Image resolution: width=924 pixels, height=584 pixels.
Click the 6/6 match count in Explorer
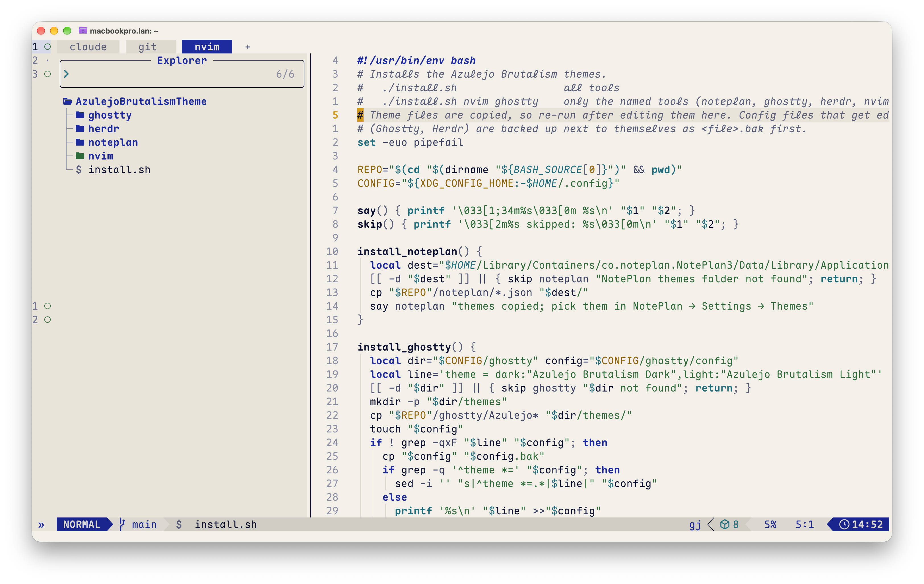[x=285, y=74]
